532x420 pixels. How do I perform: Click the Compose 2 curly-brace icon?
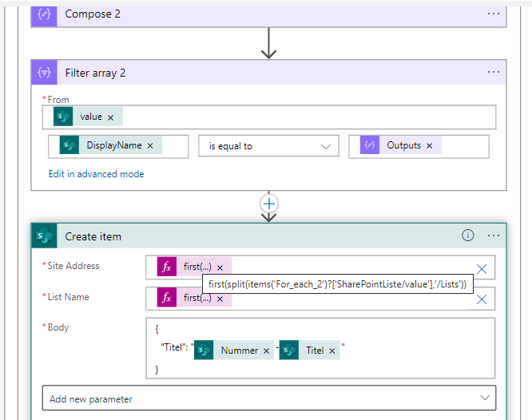coord(44,14)
